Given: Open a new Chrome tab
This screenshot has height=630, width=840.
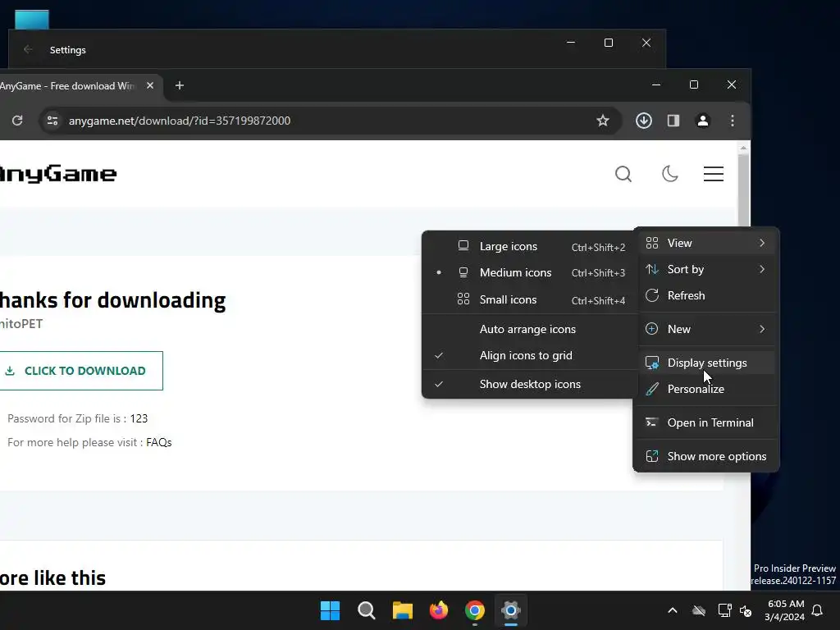Looking at the screenshot, I should coord(180,85).
